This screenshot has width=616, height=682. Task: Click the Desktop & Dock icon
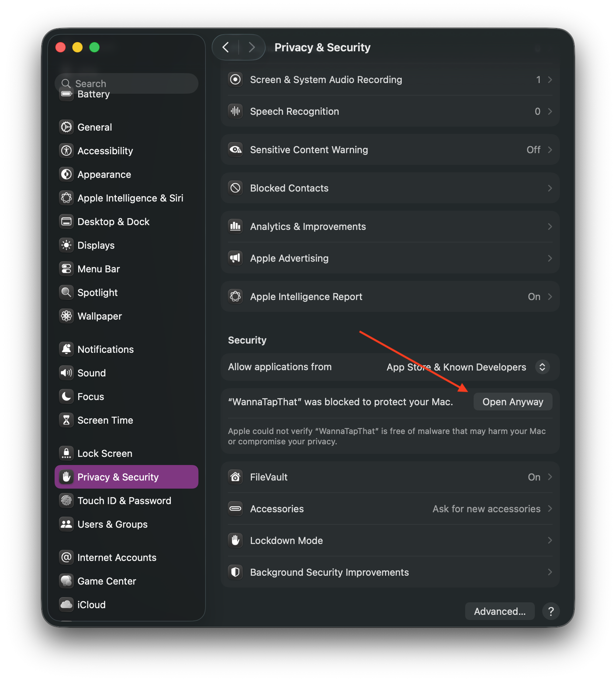tap(66, 221)
